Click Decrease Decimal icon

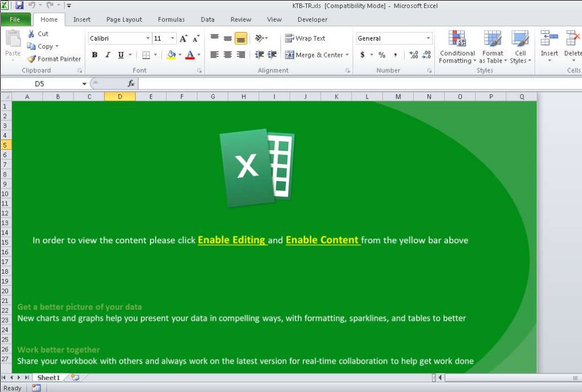pos(427,55)
